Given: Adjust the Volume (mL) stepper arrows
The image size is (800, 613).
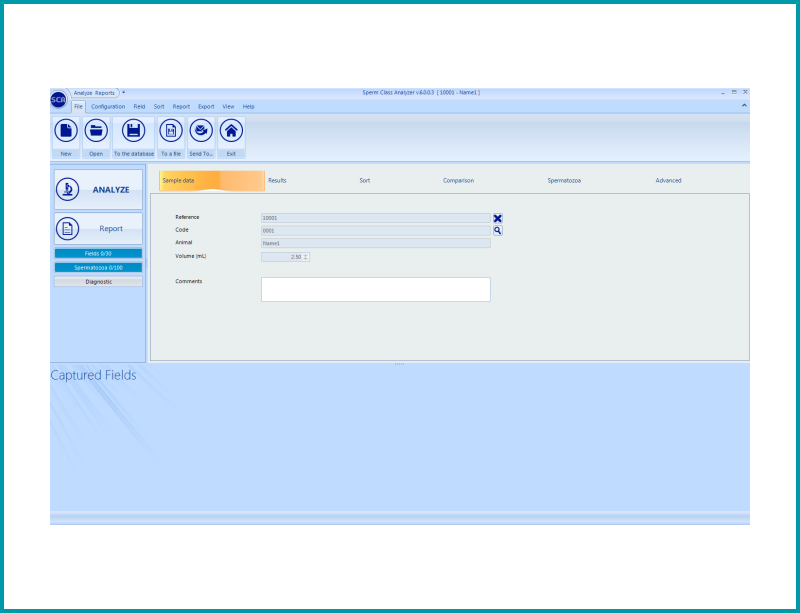Looking at the screenshot, I should pos(306,257).
